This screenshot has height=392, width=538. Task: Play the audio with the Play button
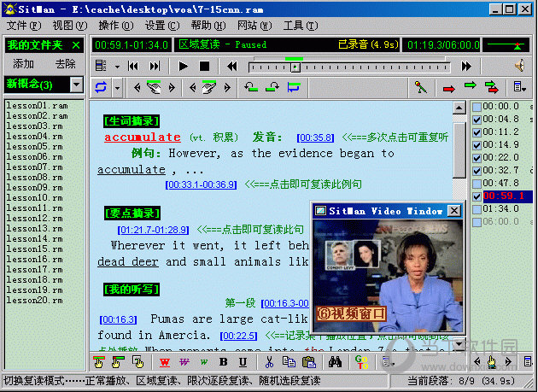click(x=184, y=67)
